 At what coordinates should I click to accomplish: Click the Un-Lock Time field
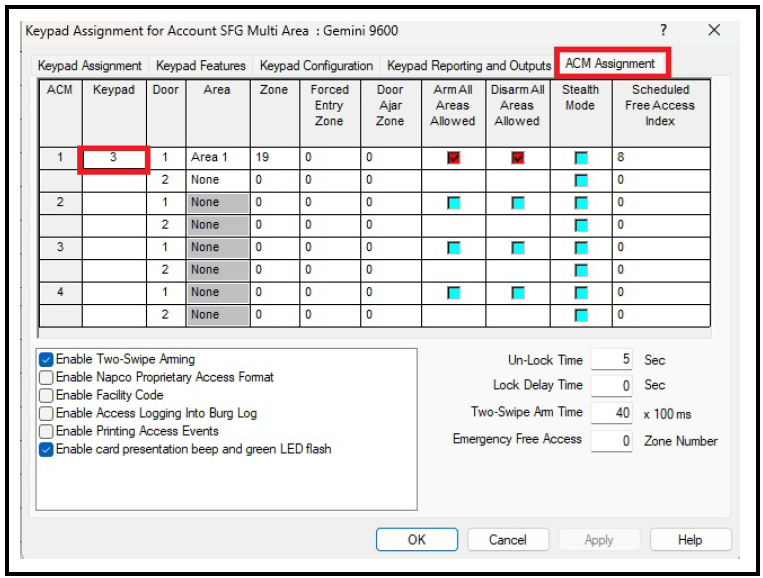pos(612,360)
